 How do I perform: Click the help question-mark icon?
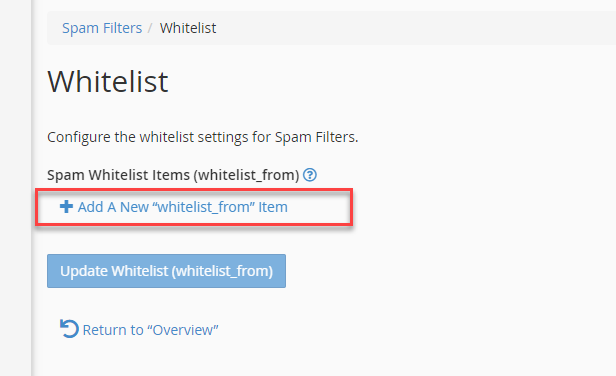(x=310, y=175)
